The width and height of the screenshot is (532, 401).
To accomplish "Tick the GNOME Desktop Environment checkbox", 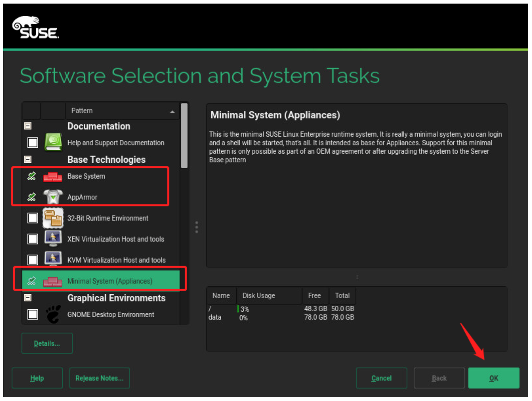I will [x=33, y=314].
